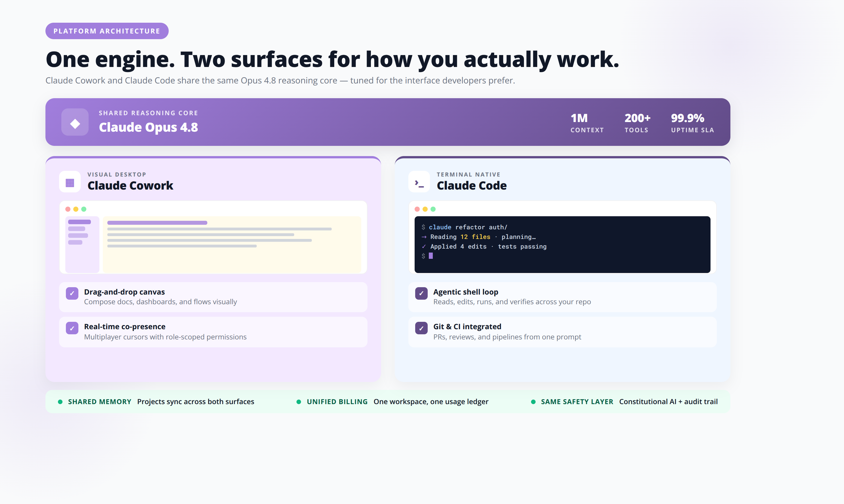844x504 pixels.
Task: Click the Claude Code terminal prompt icon
Action: click(x=419, y=182)
